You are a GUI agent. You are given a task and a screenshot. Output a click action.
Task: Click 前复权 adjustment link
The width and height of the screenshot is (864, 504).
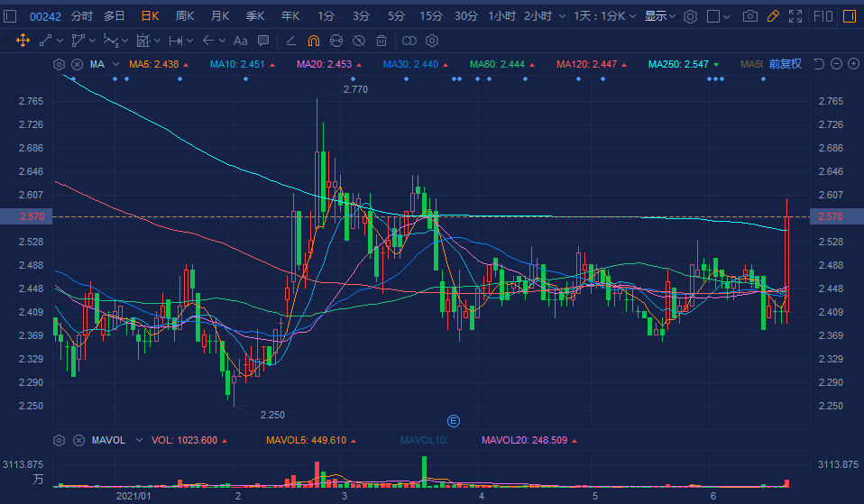click(786, 64)
